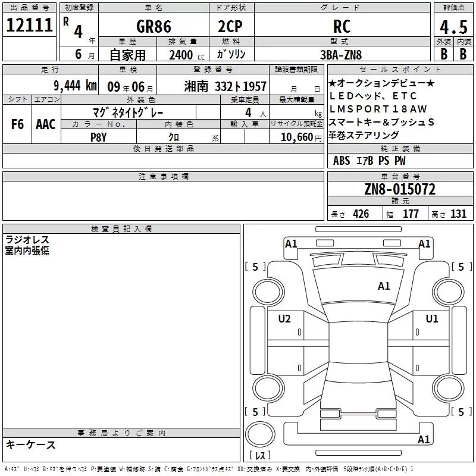Viewport: 476px width, 476px height.
Task: Select the 純正装備 header
Action: coord(400,148)
